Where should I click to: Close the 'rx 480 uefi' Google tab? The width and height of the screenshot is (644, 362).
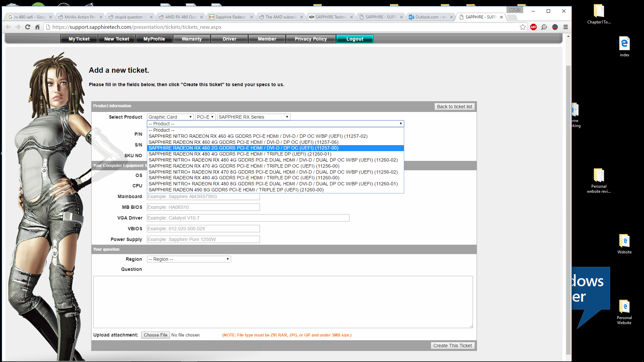(x=51, y=17)
